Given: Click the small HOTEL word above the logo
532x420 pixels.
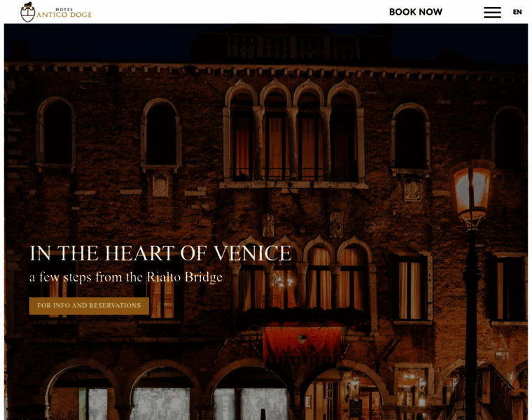Looking at the screenshot, I should click(x=64, y=9).
